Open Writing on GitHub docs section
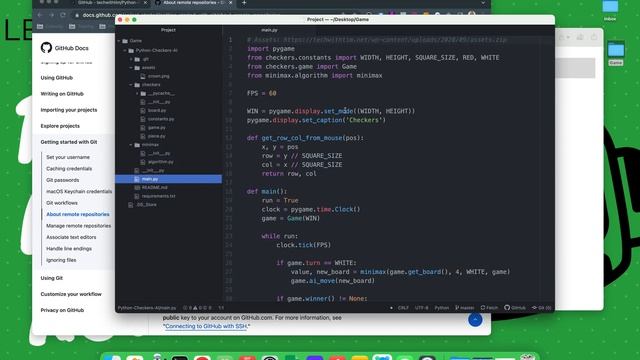The width and height of the screenshot is (640, 360). (x=62, y=94)
